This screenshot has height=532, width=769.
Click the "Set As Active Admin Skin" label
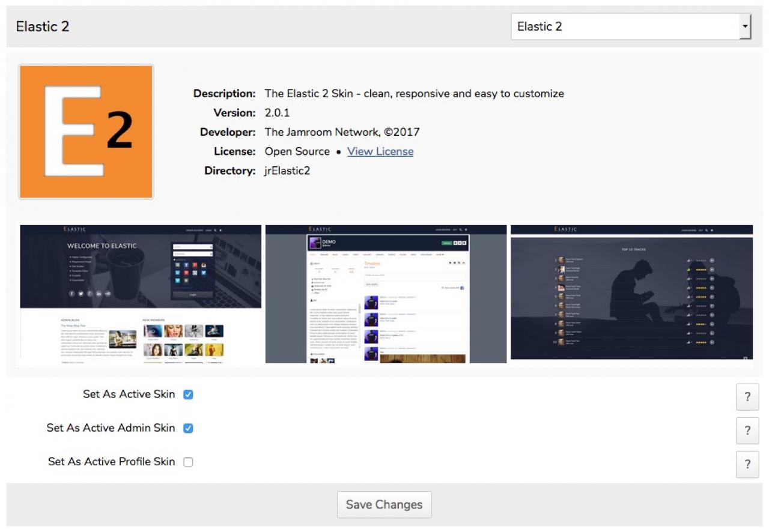pyautogui.click(x=111, y=428)
